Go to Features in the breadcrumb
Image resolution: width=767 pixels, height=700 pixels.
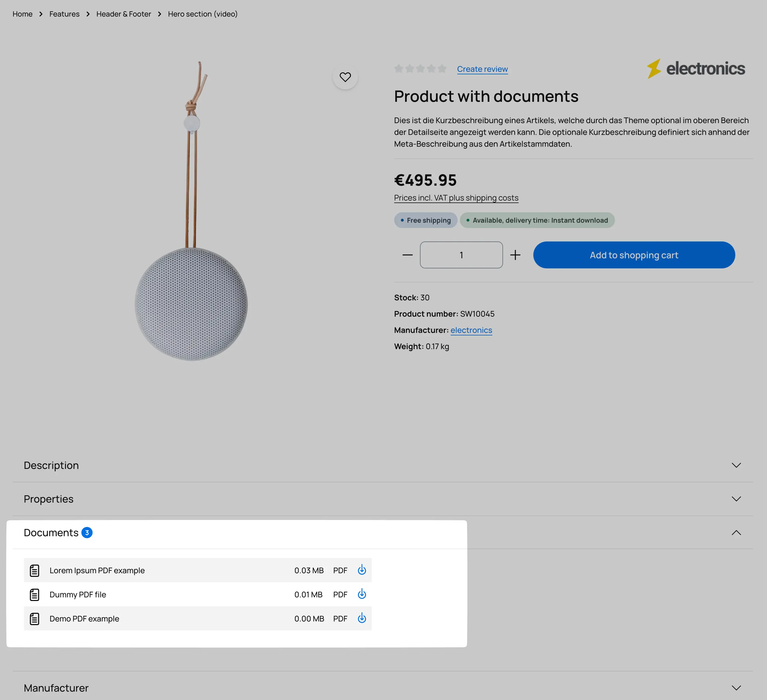[64, 14]
